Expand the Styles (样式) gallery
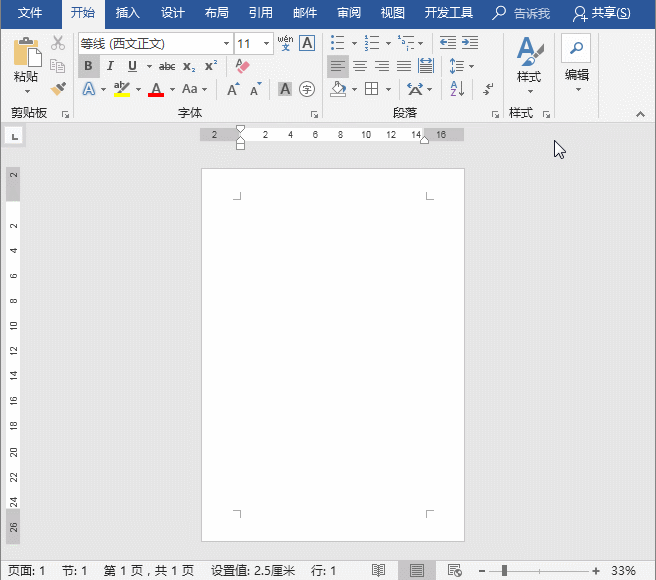Viewport: 656px width, 580px height. (x=529, y=62)
